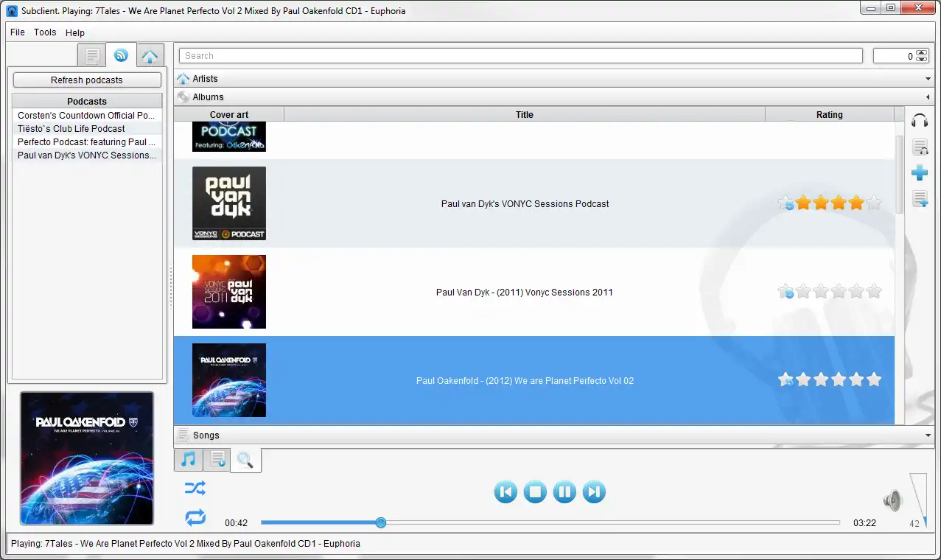Click the Cover art column header
The image size is (941, 560).
tap(229, 114)
